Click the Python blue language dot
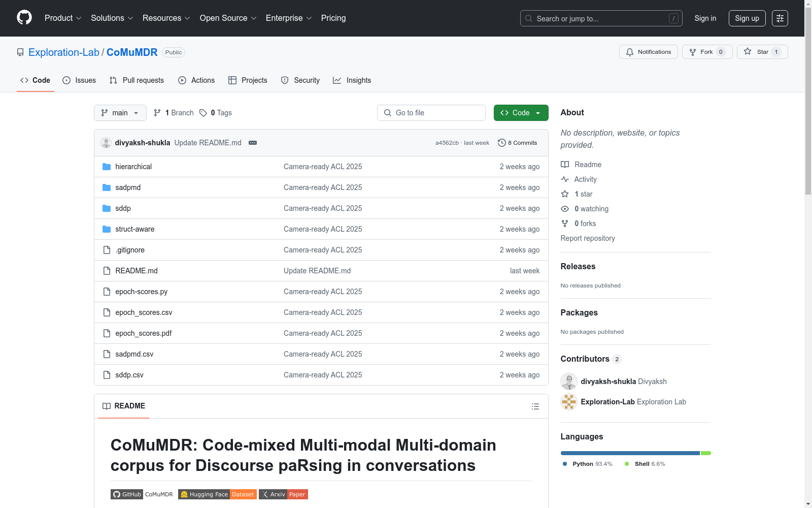Image resolution: width=812 pixels, height=508 pixels. pos(565,464)
